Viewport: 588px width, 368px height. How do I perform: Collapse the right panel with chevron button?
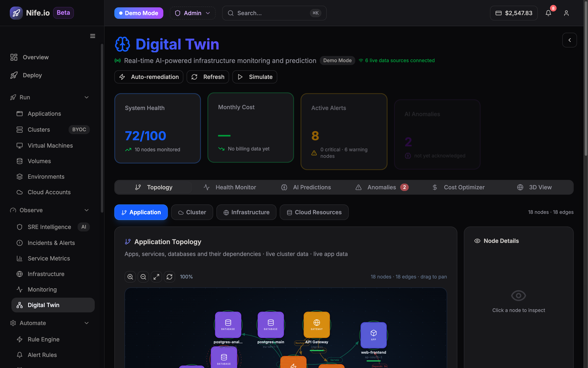pos(569,40)
